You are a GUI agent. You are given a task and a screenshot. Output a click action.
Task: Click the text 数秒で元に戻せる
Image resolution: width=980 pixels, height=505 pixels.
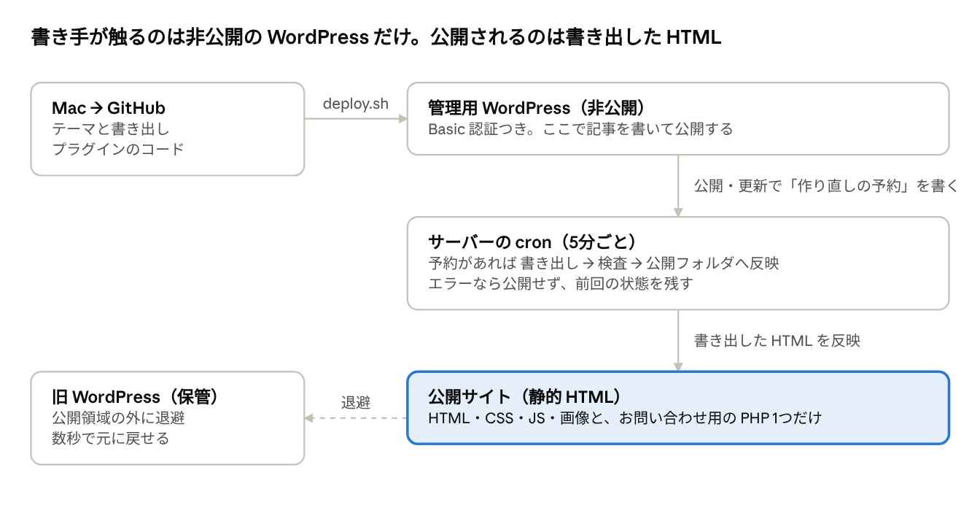click(x=111, y=438)
